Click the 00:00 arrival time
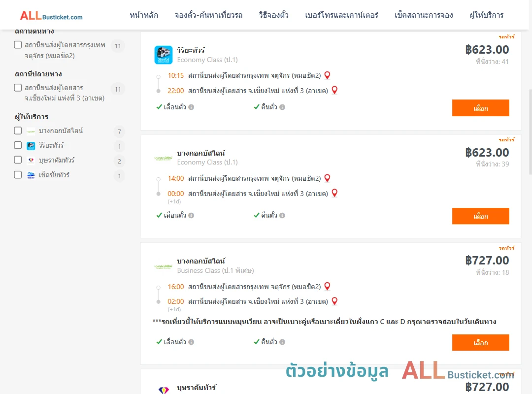Screen dimensions: 532x394 [176, 194]
